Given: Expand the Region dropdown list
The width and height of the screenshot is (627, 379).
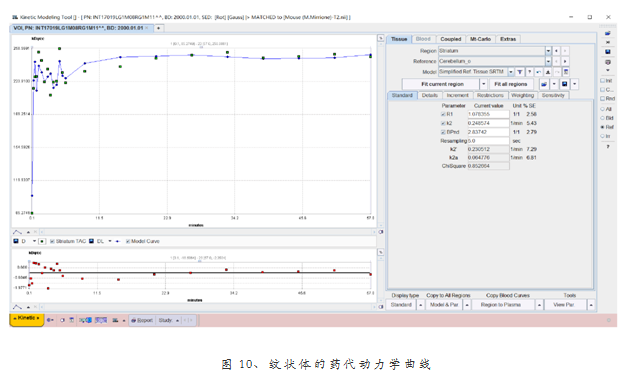Looking at the screenshot, I should pos(548,51).
